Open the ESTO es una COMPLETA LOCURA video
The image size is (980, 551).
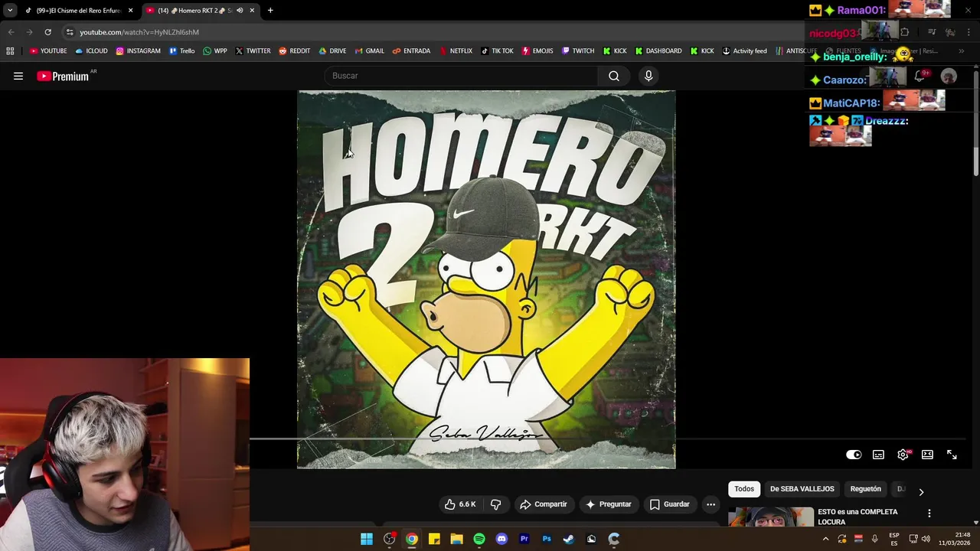click(857, 517)
